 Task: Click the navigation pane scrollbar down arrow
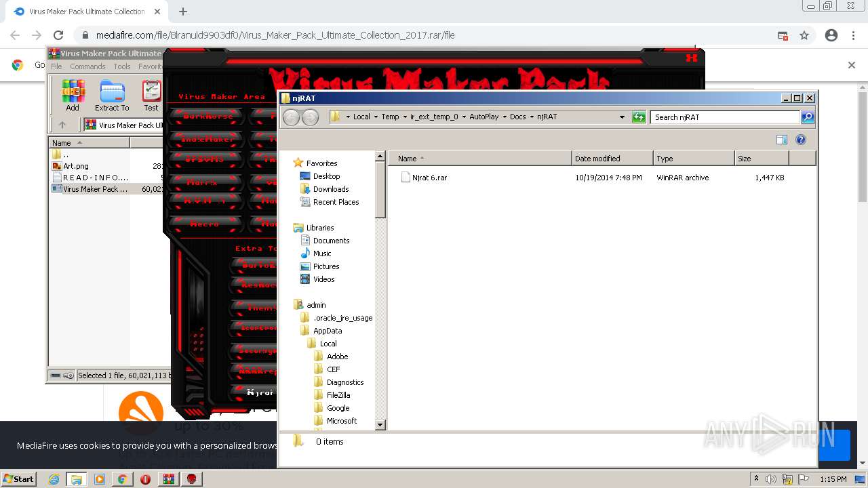click(x=380, y=425)
